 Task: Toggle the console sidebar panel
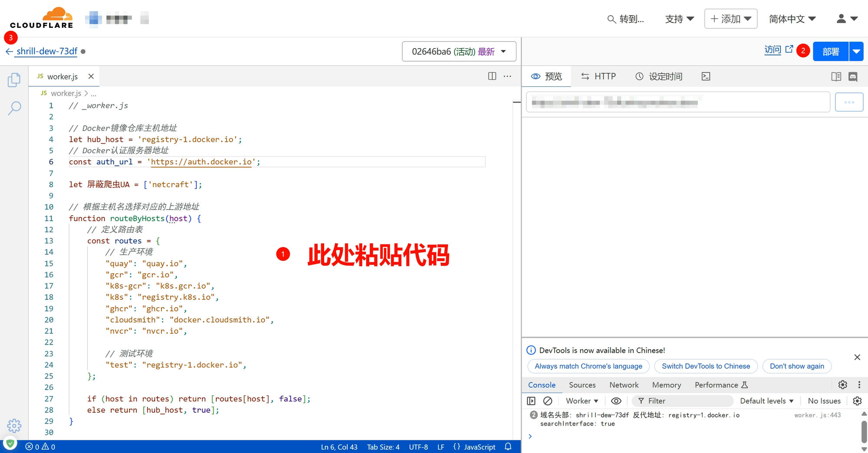[531, 401]
